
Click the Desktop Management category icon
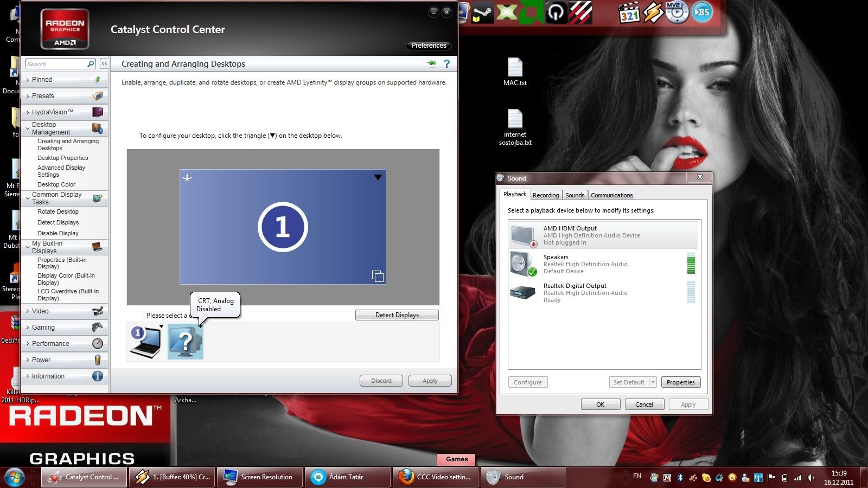tap(98, 129)
